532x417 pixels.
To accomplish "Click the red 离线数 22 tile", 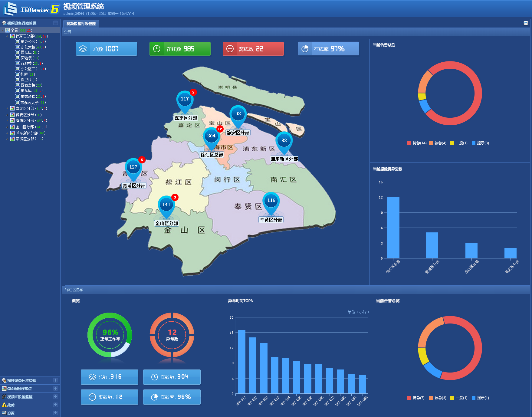I will click(x=253, y=49).
